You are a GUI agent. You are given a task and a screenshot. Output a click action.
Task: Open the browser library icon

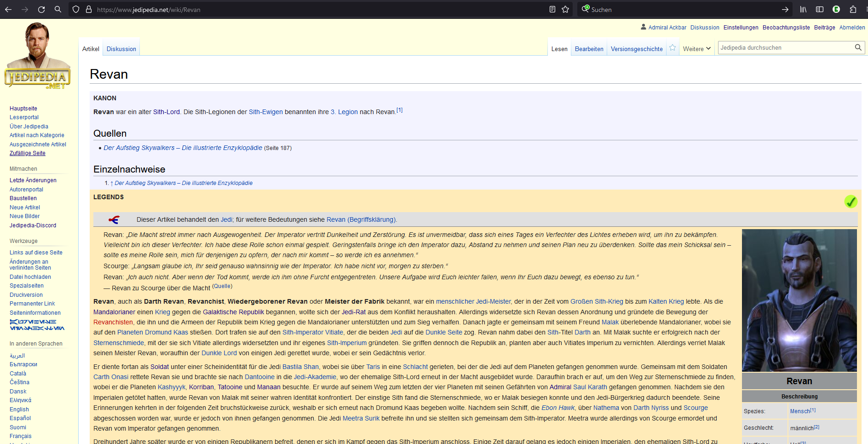tap(803, 9)
